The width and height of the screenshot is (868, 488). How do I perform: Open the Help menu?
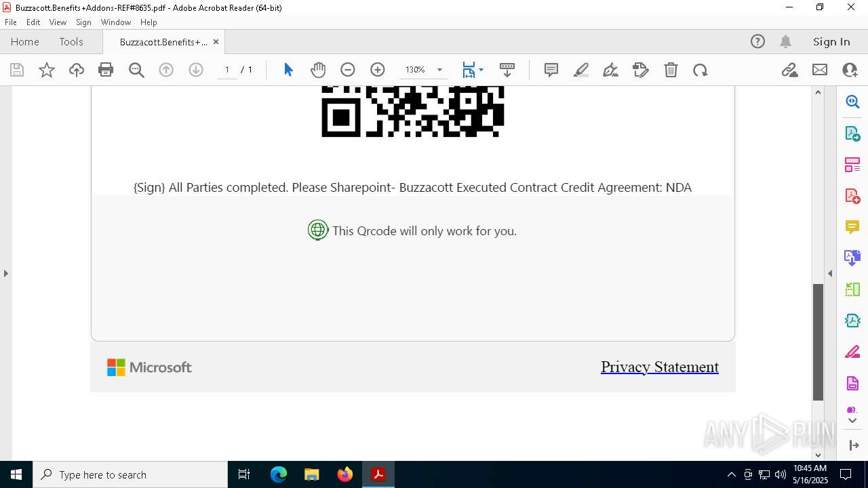coord(149,22)
